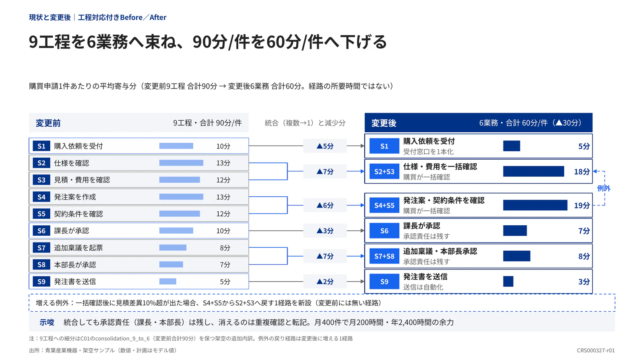The image size is (644, 362).
Task: Click the "仕様・費用を一括確認" task name
Action: [440, 167]
